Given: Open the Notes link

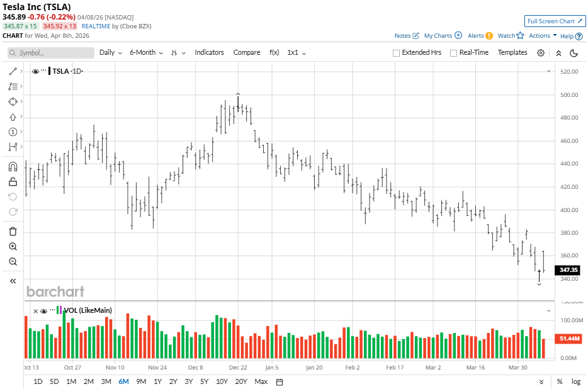Looking at the screenshot, I should click(x=402, y=36).
